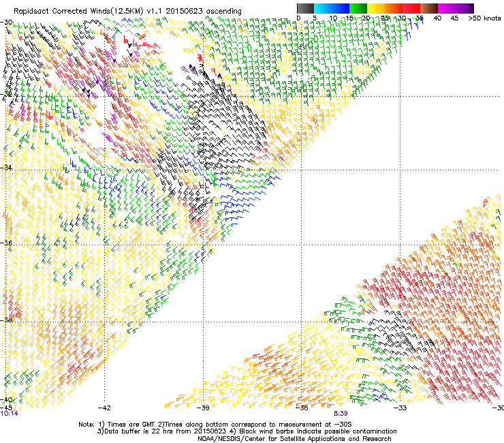Click the '-42' longitude axis label
This screenshot has height=443, width=504.
point(104,408)
